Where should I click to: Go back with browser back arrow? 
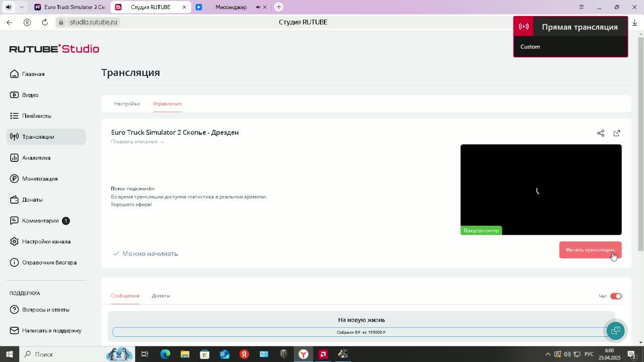click(9, 22)
